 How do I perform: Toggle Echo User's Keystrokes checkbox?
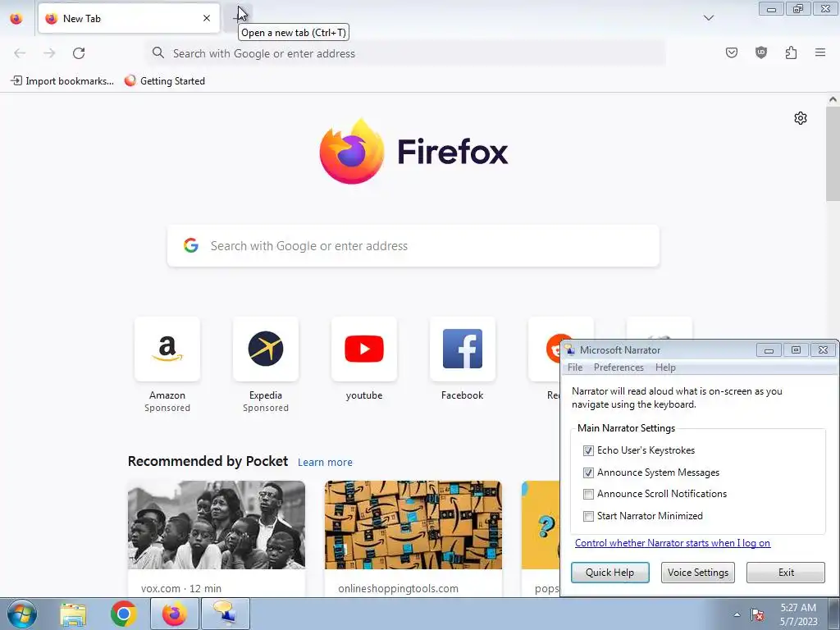point(588,450)
